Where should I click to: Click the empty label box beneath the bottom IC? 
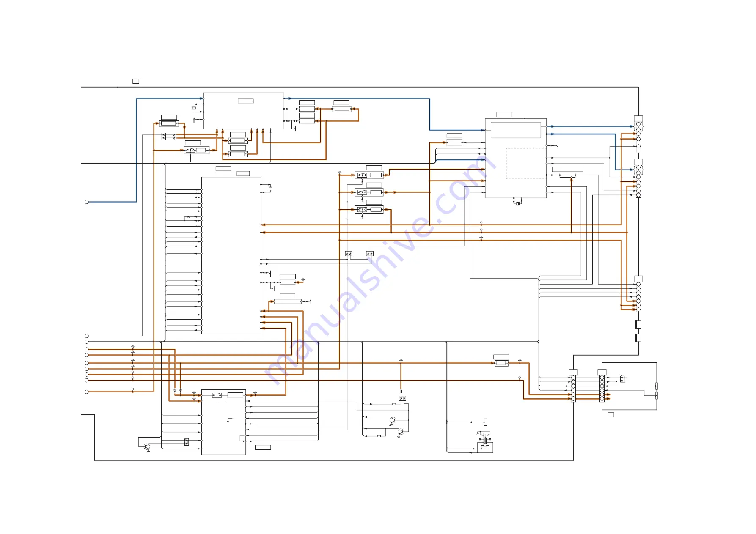[x=263, y=447]
